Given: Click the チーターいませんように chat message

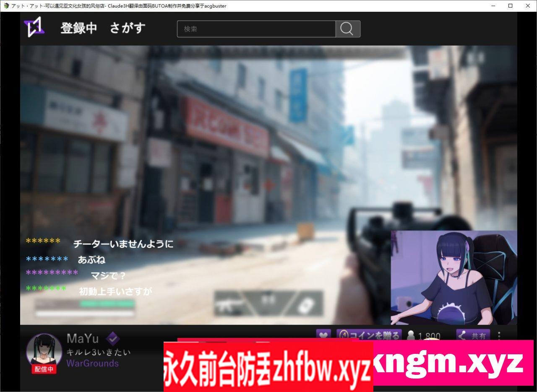Looking at the screenshot, I should click(123, 244).
